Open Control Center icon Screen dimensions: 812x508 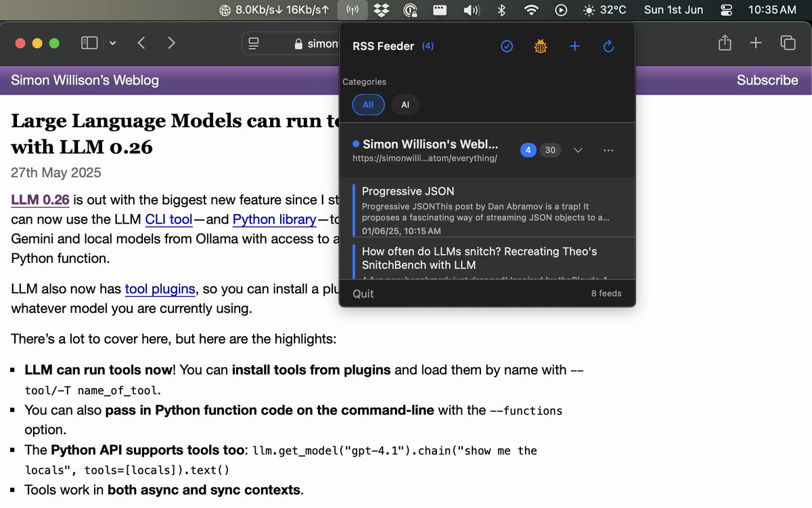click(x=727, y=10)
